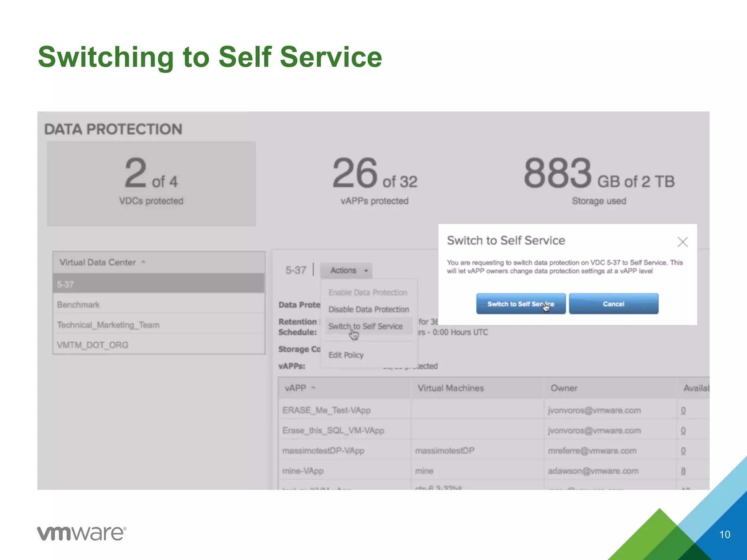Confirm with Switch to Self Service button
747x560 pixels.
(521, 304)
